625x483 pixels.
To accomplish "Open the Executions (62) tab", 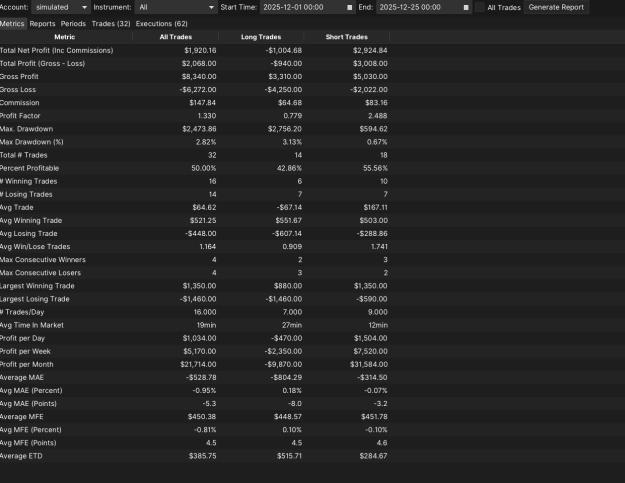I will point(161,24).
